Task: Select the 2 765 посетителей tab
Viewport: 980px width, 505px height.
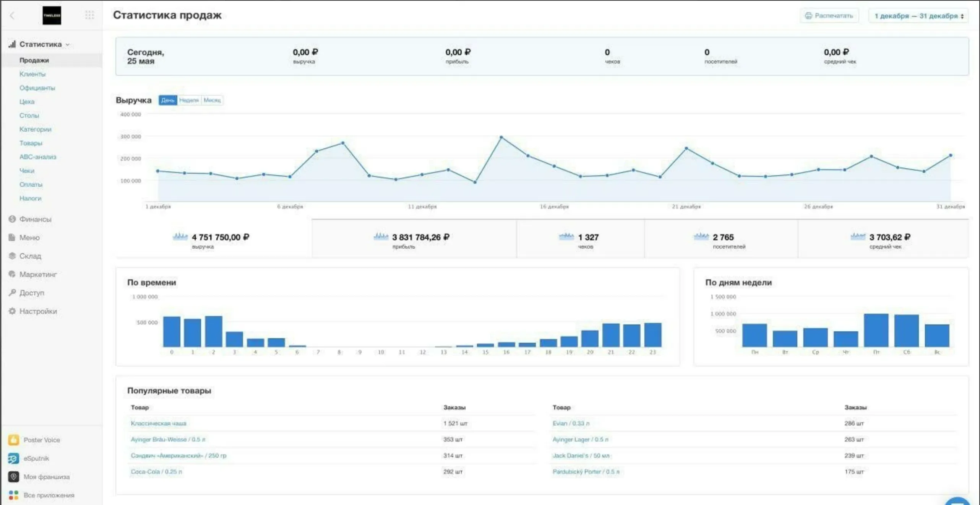Action: point(721,239)
